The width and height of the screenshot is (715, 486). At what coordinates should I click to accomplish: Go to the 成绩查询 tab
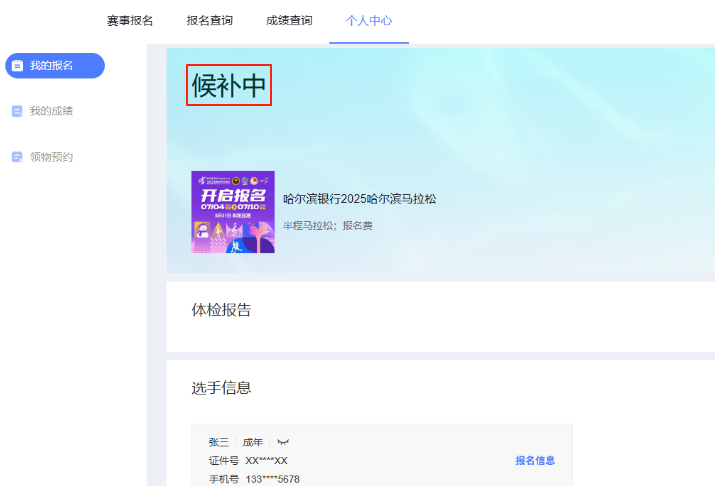pos(289,21)
